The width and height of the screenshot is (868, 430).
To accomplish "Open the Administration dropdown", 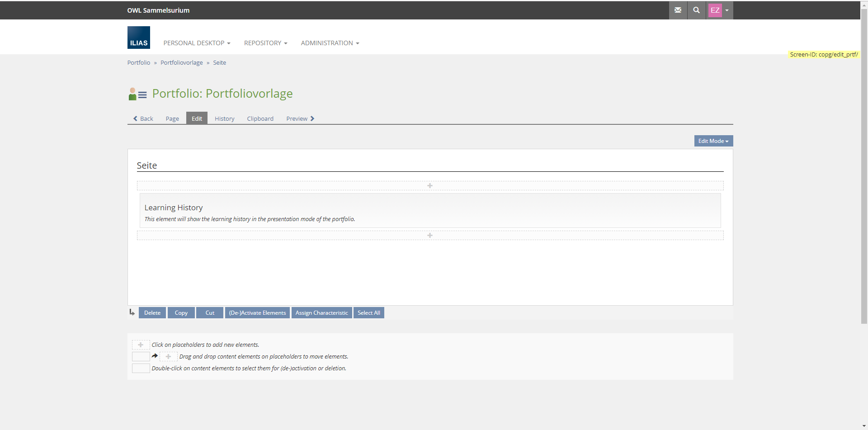I will 330,43.
